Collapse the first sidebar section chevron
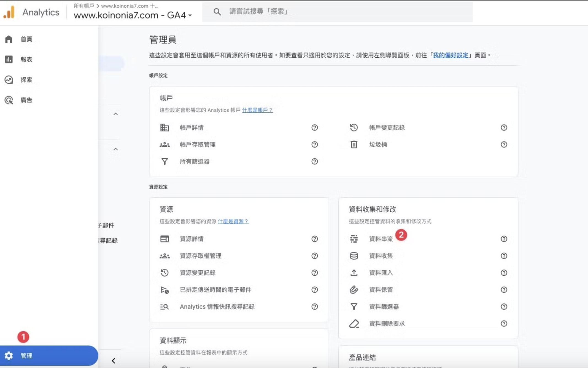The width and height of the screenshot is (588, 368). 116,114
